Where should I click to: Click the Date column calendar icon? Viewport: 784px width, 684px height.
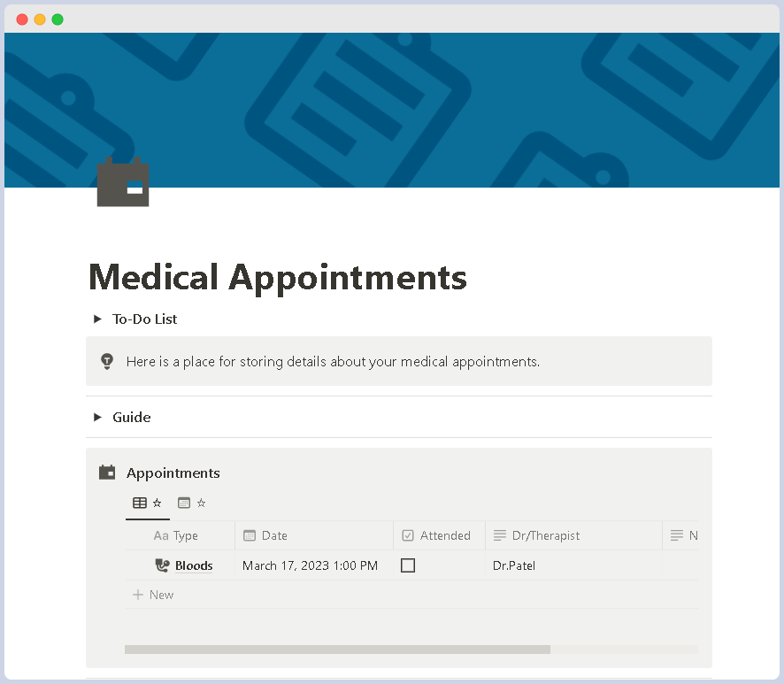(249, 535)
